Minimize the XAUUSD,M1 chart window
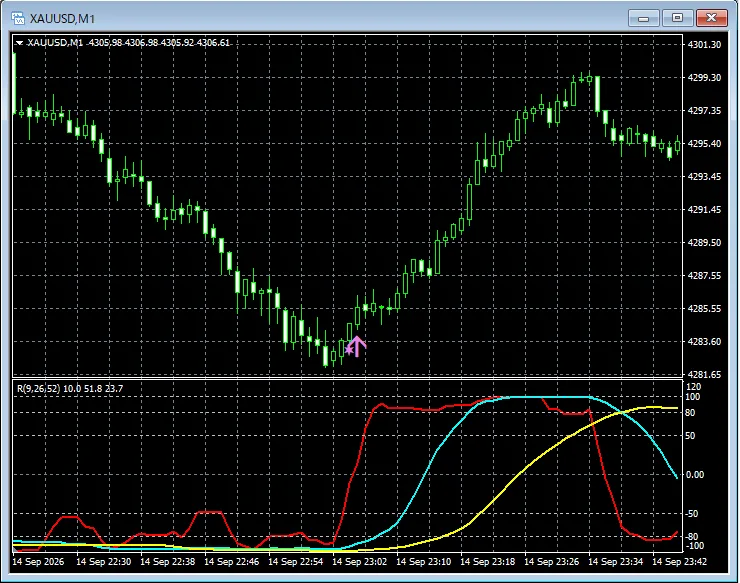Image resolution: width=740 pixels, height=583 pixels. [644, 18]
